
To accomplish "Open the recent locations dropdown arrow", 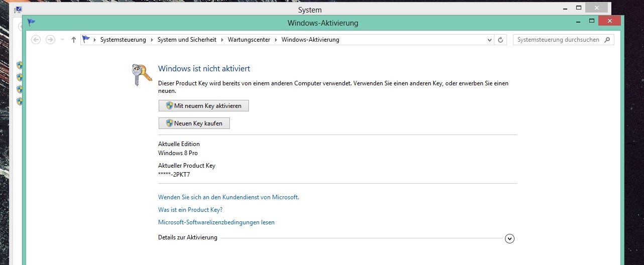I will [62, 40].
